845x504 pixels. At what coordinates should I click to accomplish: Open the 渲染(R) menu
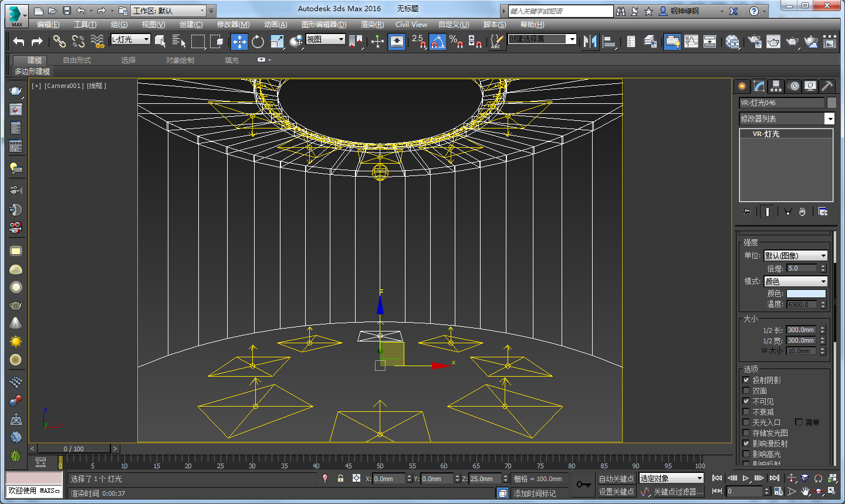click(x=372, y=25)
